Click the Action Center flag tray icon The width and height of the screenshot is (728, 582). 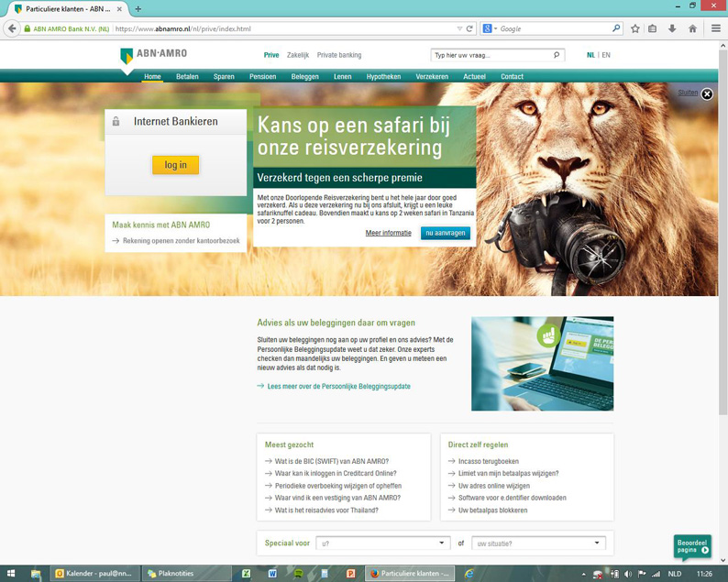642,574
